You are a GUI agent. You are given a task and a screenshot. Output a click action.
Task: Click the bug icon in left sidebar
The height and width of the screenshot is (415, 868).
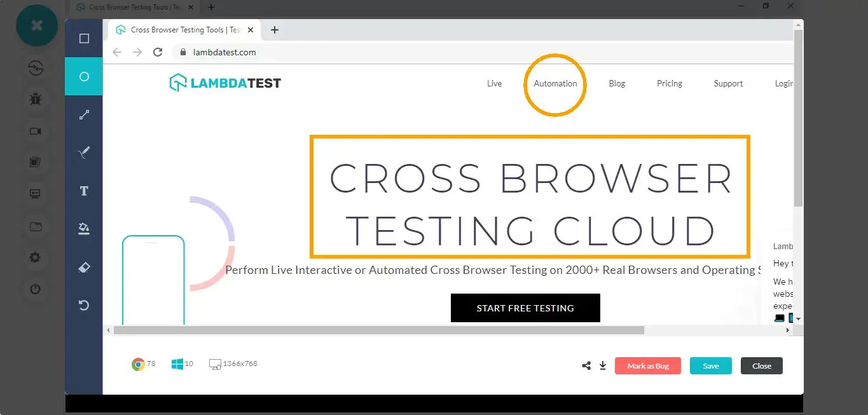click(x=36, y=99)
